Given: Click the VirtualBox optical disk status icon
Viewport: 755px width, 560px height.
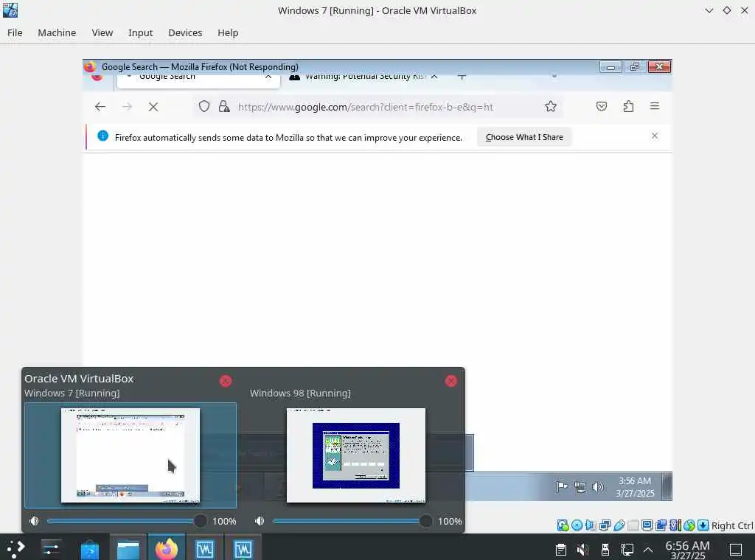Looking at the screenshot, I should (x=577, y=525).
